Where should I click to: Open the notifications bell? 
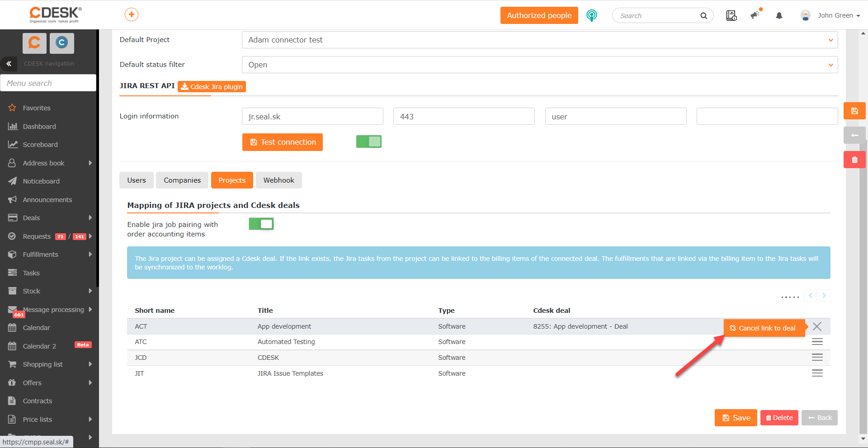[x=779, y=16]
